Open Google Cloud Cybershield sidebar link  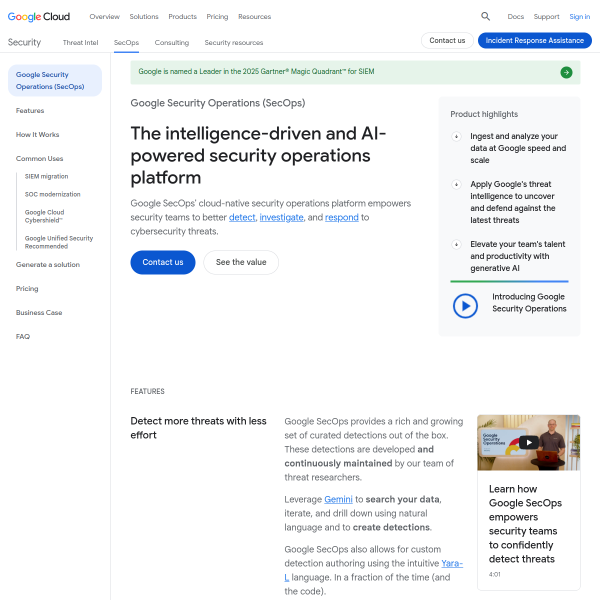44,216
